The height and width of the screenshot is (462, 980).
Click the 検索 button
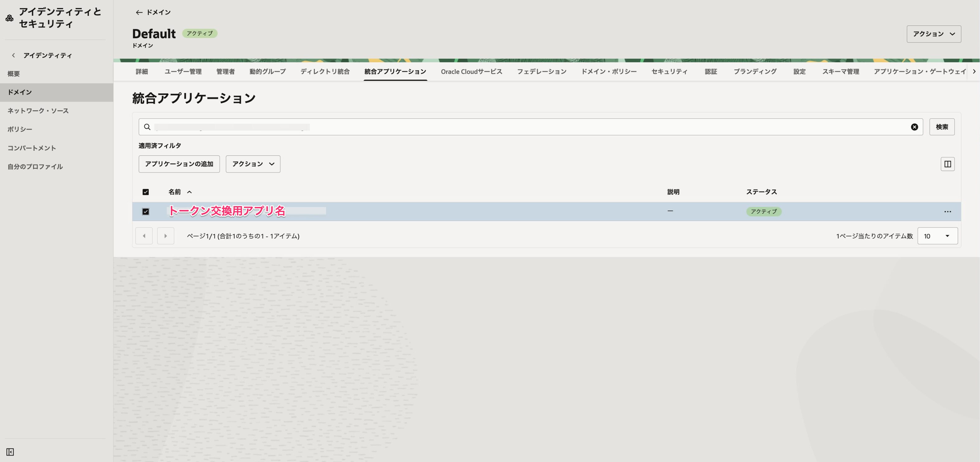942,127
